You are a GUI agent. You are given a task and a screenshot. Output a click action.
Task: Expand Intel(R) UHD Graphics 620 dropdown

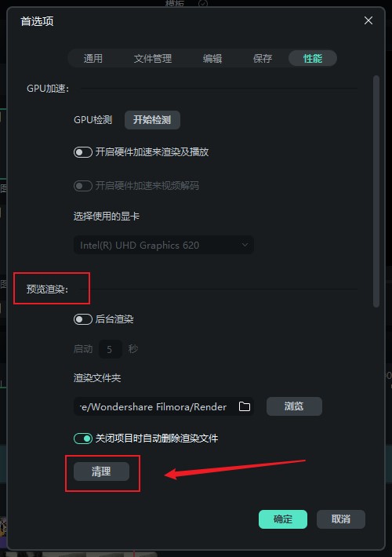pyautogui.click(x=164, y=245)
